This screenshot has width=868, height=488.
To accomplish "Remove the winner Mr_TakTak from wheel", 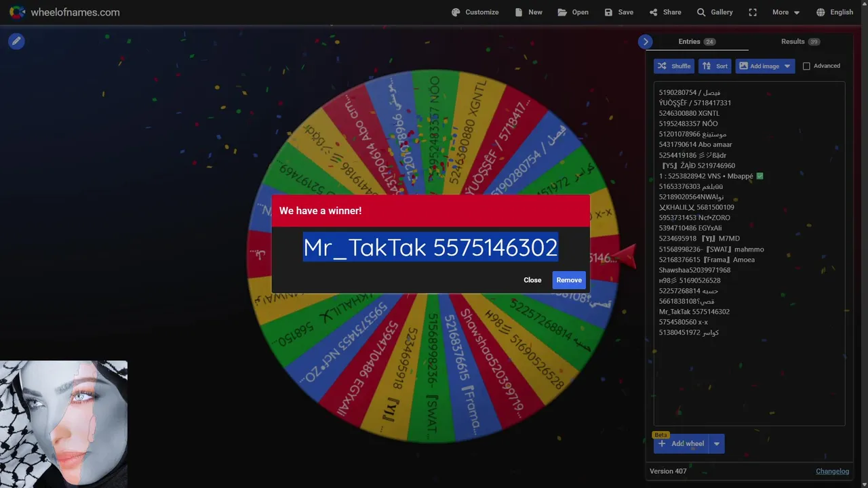I will pyautogui.click(x=569, y=280).
